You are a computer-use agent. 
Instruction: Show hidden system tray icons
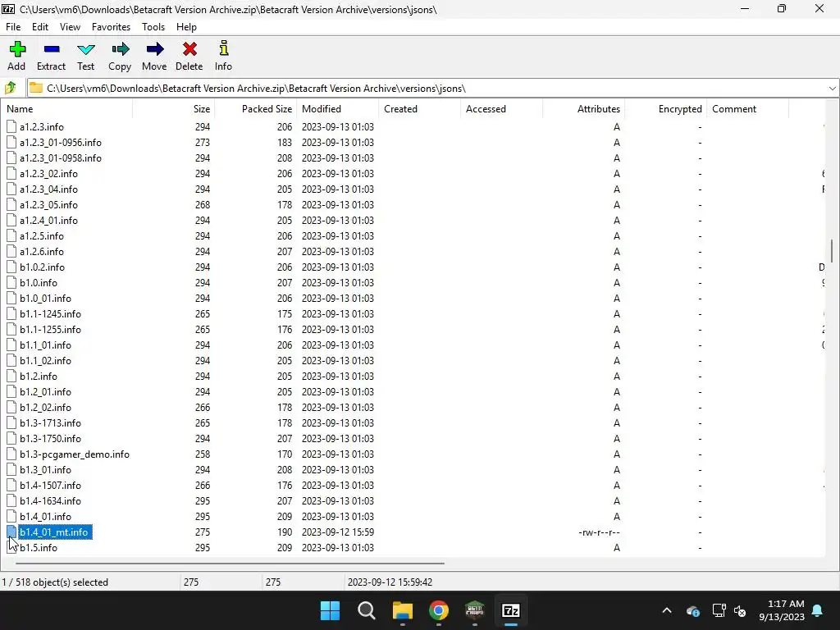[667, 610]
